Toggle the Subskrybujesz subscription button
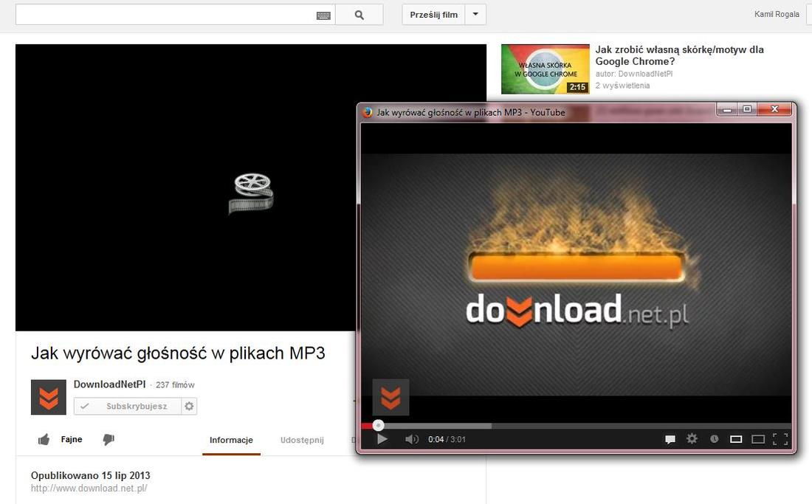812x504 pixels. tap(128, 406)
